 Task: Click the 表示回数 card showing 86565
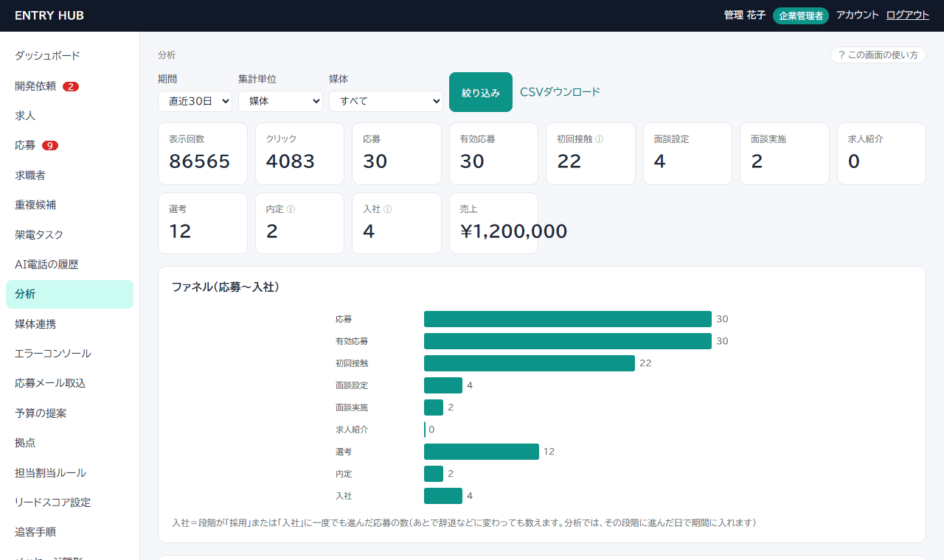coord(202,153)
